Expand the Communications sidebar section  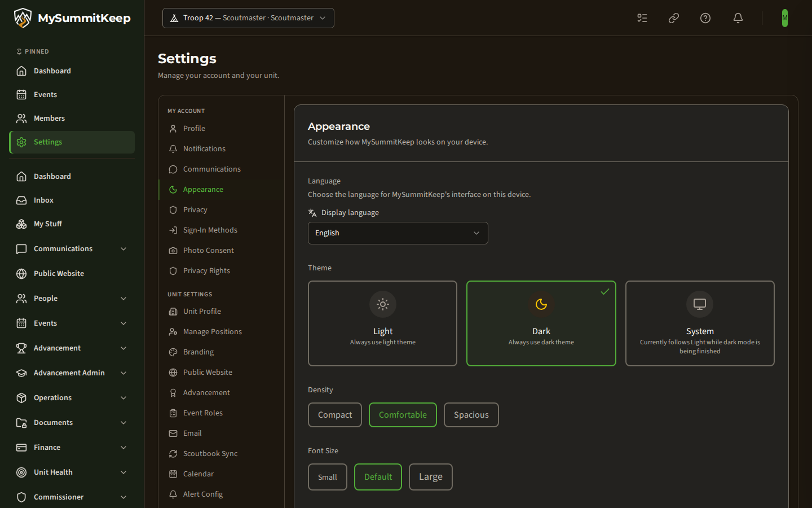72,249
